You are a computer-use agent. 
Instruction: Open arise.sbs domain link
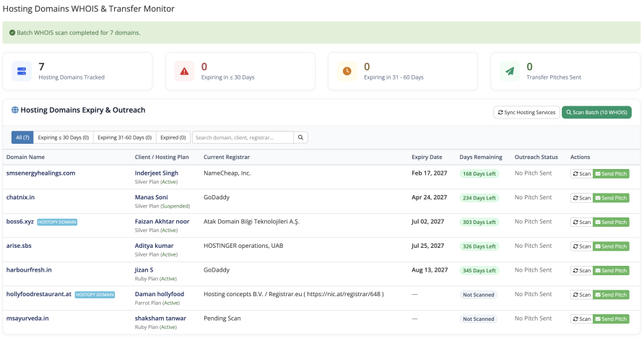click(19, 246)
